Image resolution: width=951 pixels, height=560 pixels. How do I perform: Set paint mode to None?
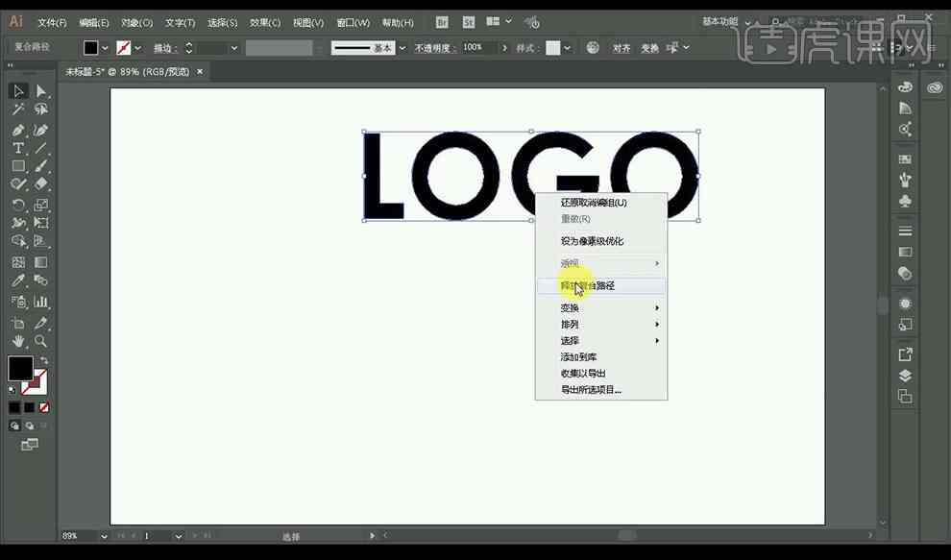tap(43, 407)
